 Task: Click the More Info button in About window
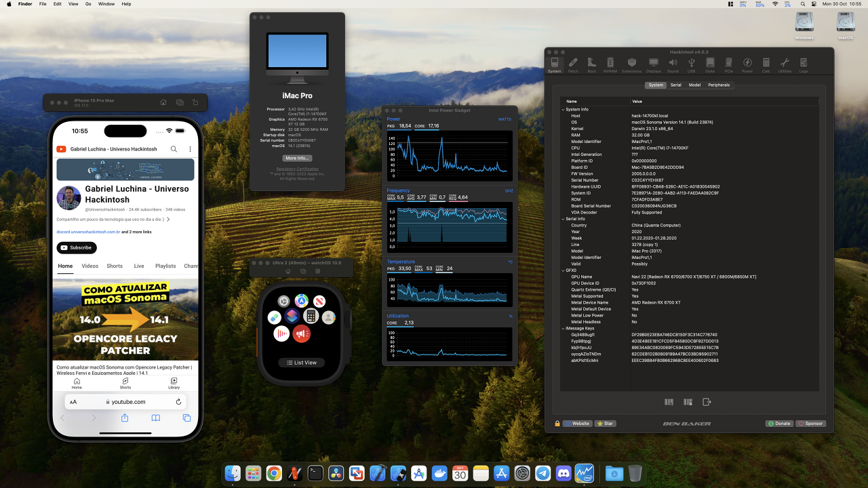coord(297,158)
